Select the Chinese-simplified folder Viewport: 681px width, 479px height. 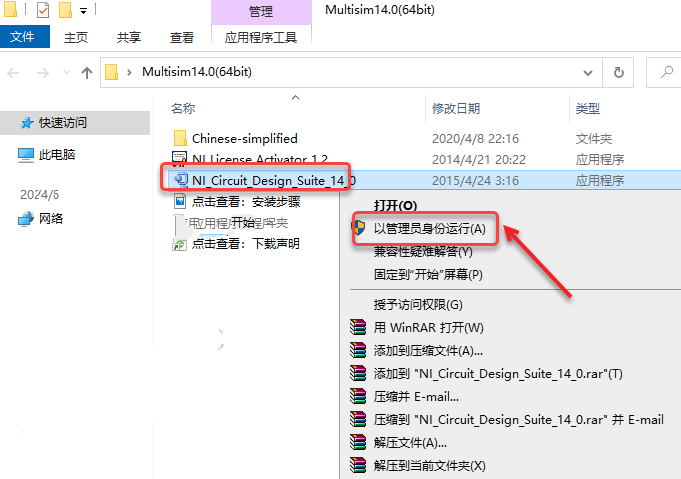[x=245, y=139]
